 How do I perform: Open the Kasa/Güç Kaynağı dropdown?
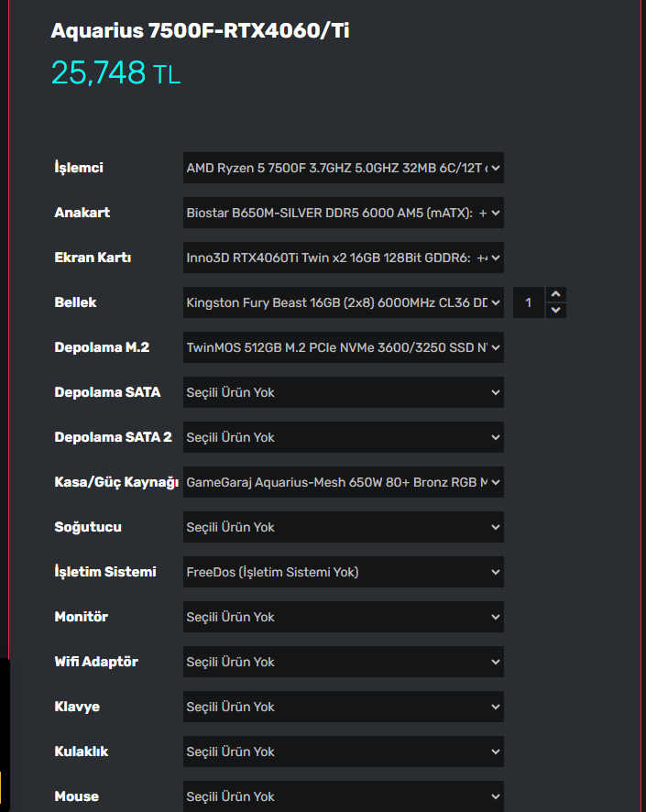click(x=344, y=482)
